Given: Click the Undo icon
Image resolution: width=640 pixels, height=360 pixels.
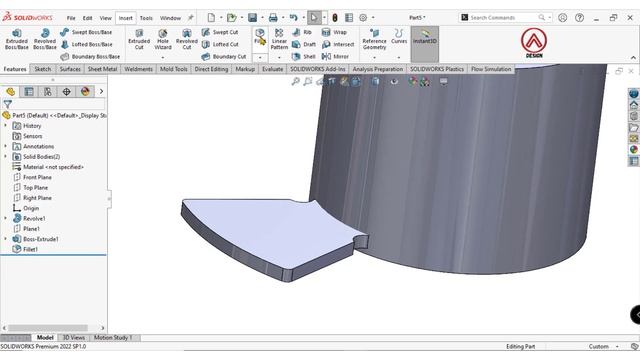Looking at the screenshot, I should tap(293, 18).
